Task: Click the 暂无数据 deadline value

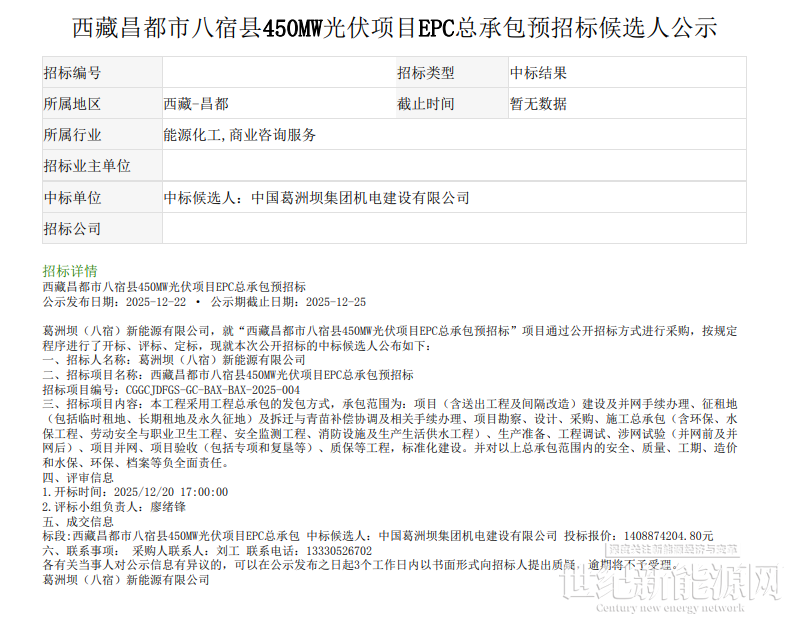Action: (538, 104)
